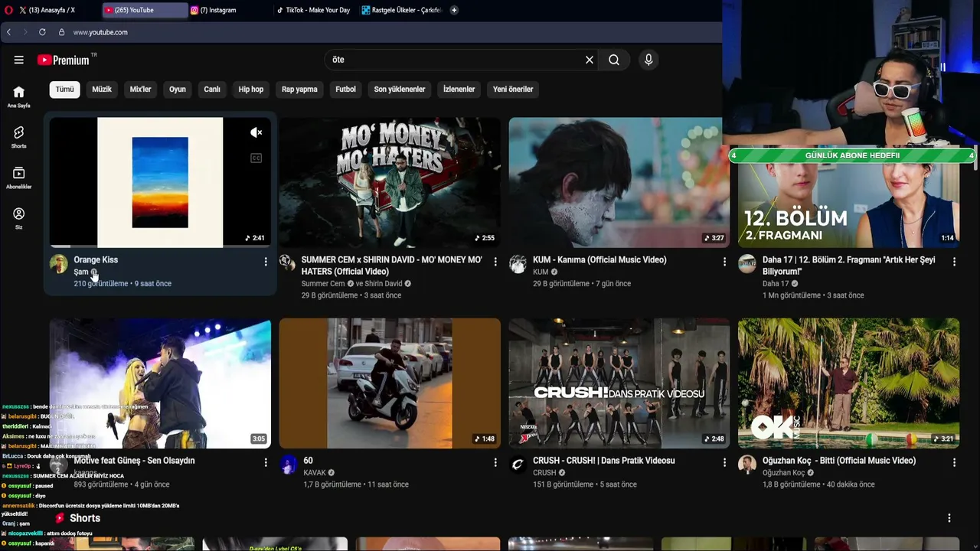Click the browser address bar URL
This screenshot has height=551, width=980.
100,32
